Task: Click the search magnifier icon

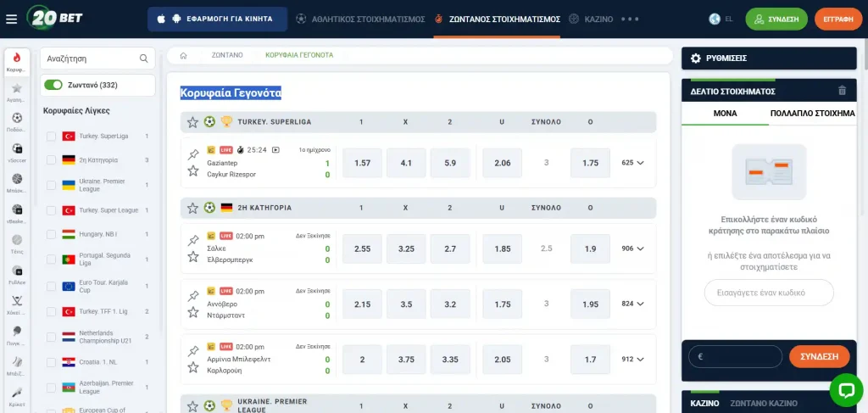Action: coord(143,59)
